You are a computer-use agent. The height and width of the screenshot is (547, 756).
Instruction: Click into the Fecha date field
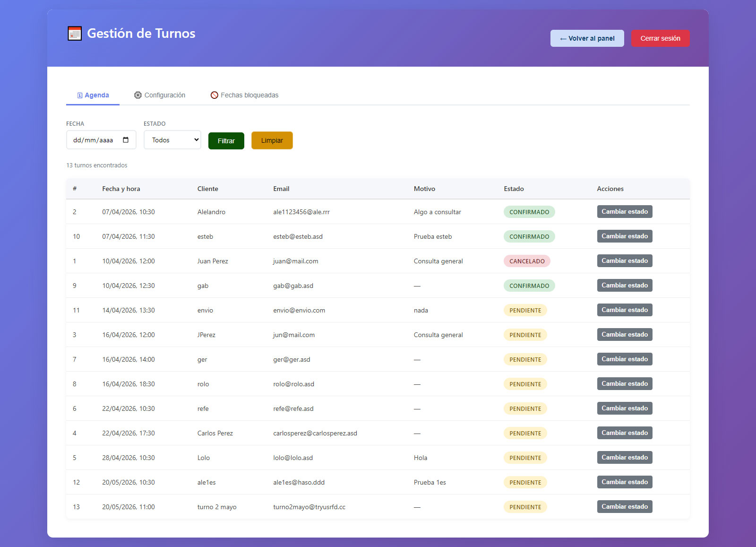point(101,140)
